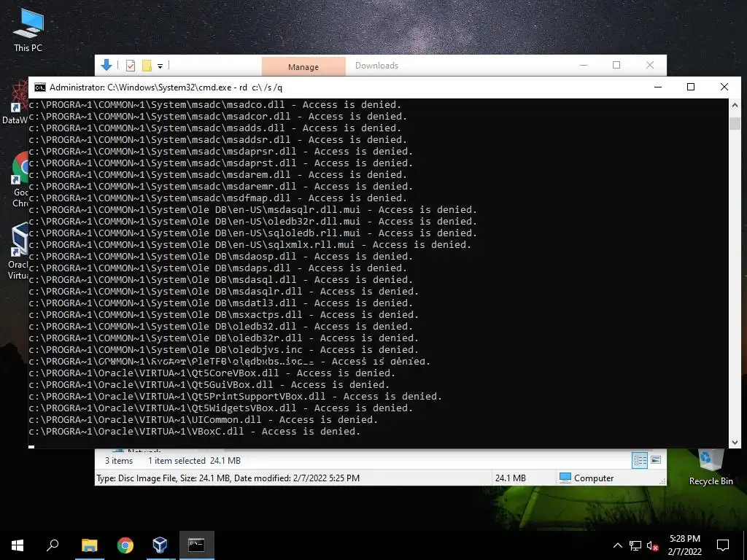Open Oracle VirtualBox desktop shortcut

coord(19,252)
